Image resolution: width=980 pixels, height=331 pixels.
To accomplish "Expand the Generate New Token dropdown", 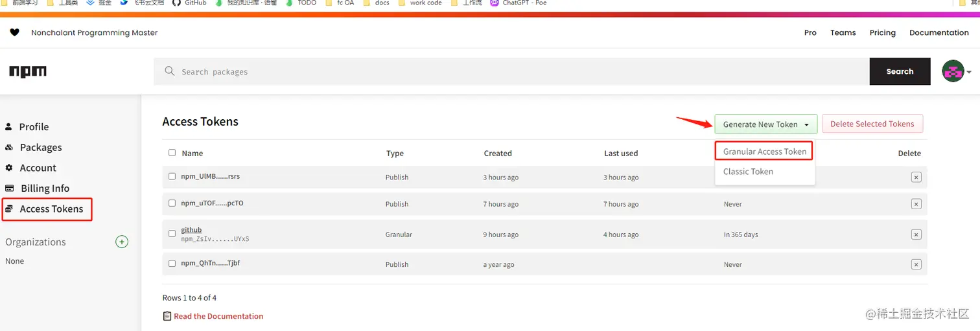I will point(765,124).
